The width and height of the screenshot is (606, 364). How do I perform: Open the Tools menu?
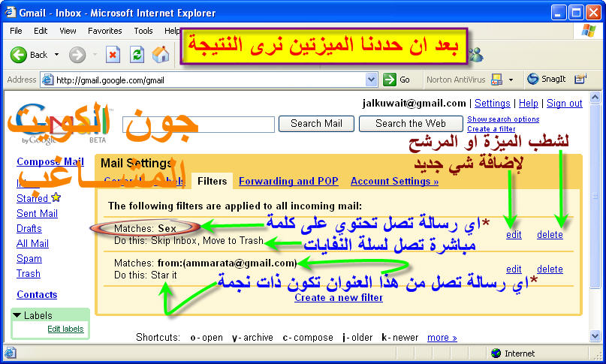[143, 31]
